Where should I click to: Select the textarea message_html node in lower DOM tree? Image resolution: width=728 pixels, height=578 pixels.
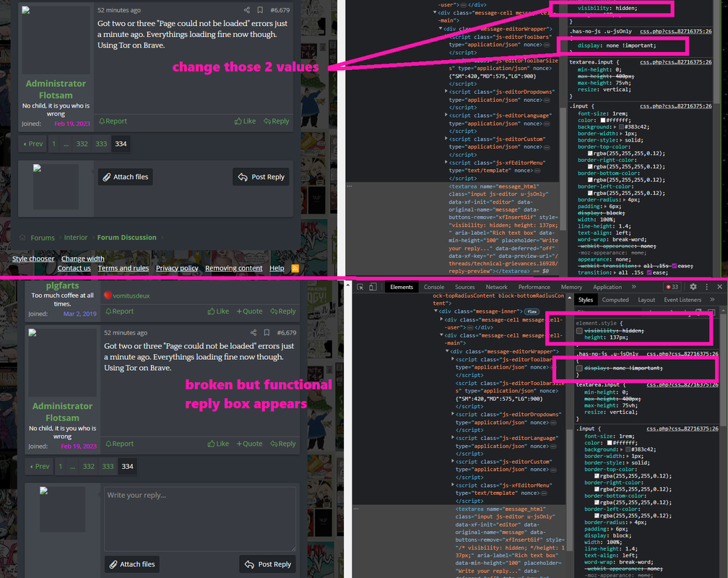510,540
